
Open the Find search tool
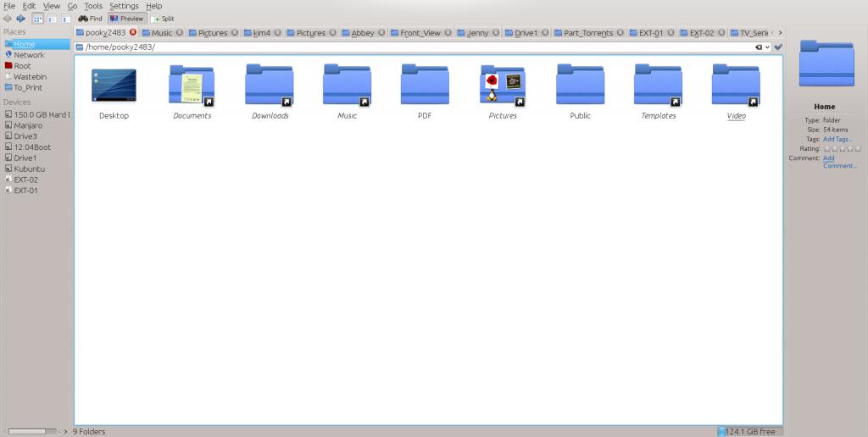click(90, 19)
